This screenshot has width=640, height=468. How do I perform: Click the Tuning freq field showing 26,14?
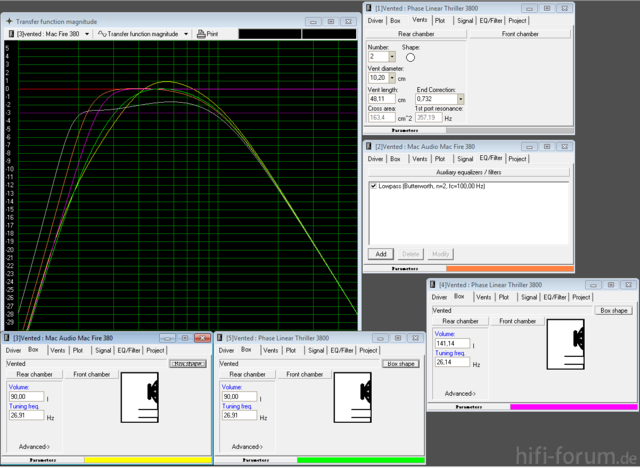tap(452, 362)
